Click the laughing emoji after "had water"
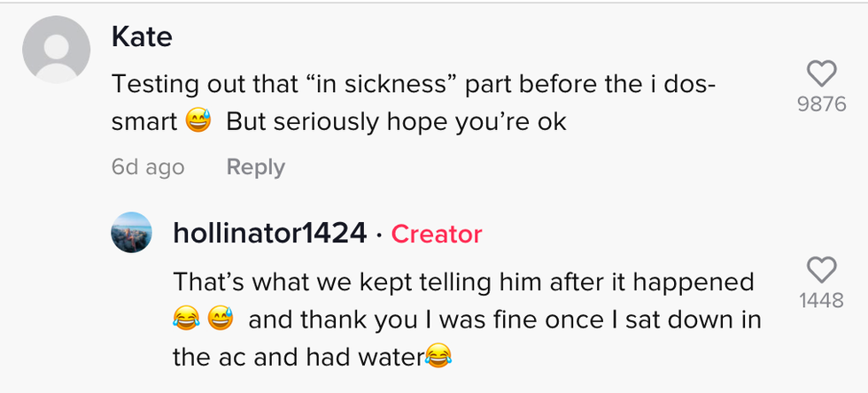The image size is (868, 393). [x=438, y=357]
